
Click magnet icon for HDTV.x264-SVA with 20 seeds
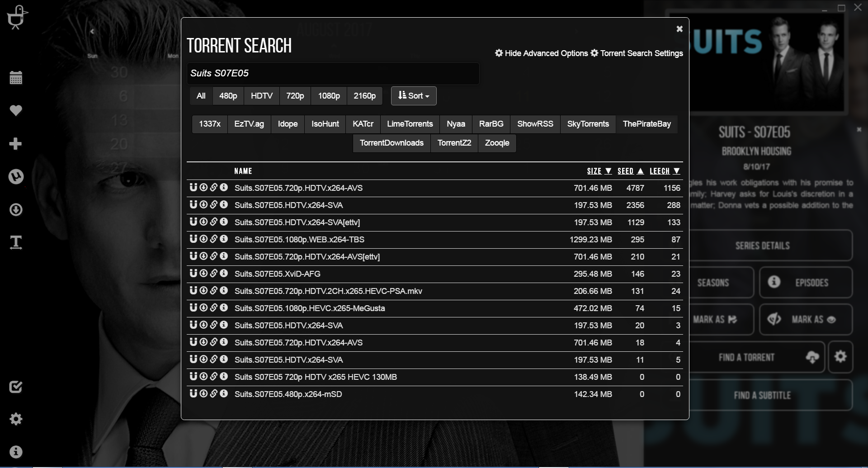coord(193,325)
